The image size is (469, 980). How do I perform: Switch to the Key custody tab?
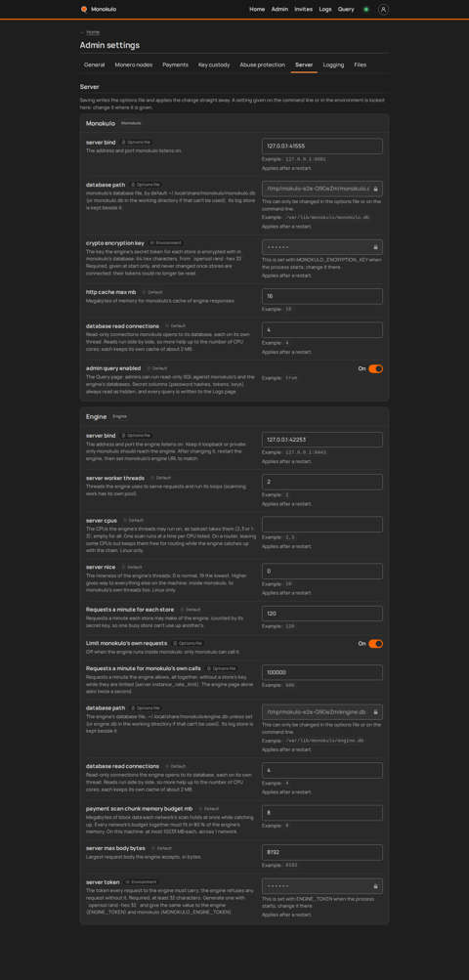(214, 65)
